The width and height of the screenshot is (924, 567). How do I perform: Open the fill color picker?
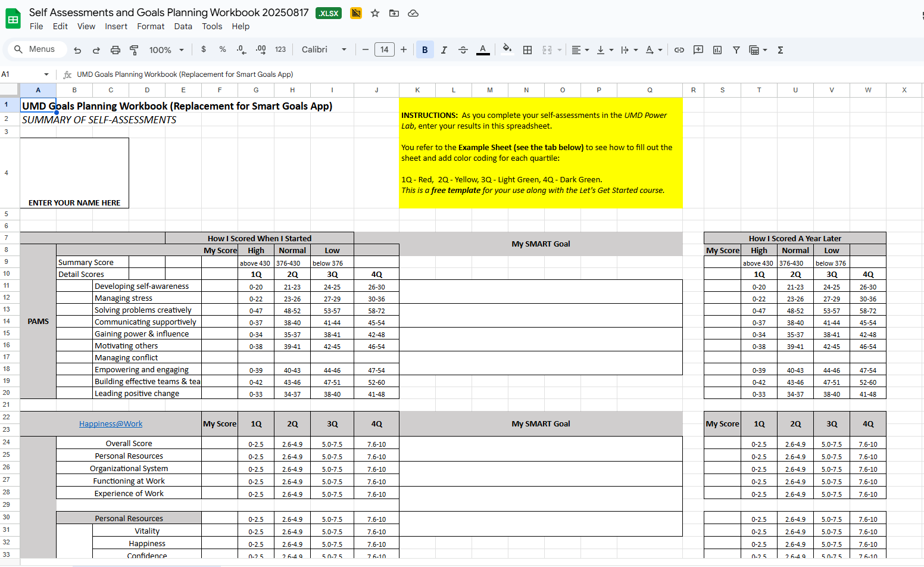507,49
